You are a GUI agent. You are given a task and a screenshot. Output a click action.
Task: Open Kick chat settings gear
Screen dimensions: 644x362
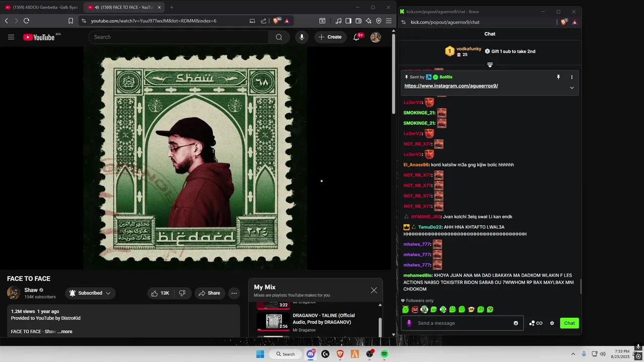[x=552, y=323]
